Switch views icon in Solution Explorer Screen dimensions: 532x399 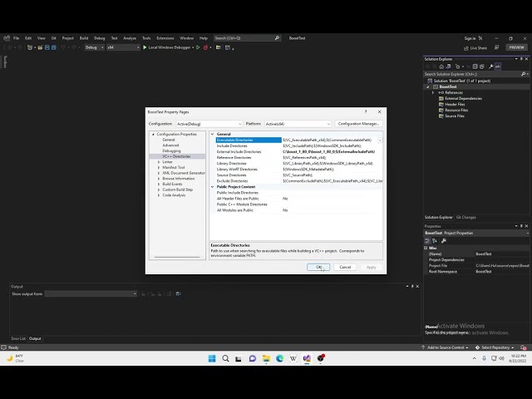pos(448,66)
